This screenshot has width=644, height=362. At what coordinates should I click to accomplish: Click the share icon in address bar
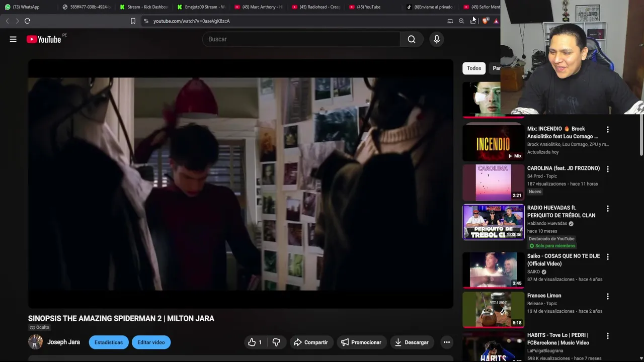pos(473,21)
